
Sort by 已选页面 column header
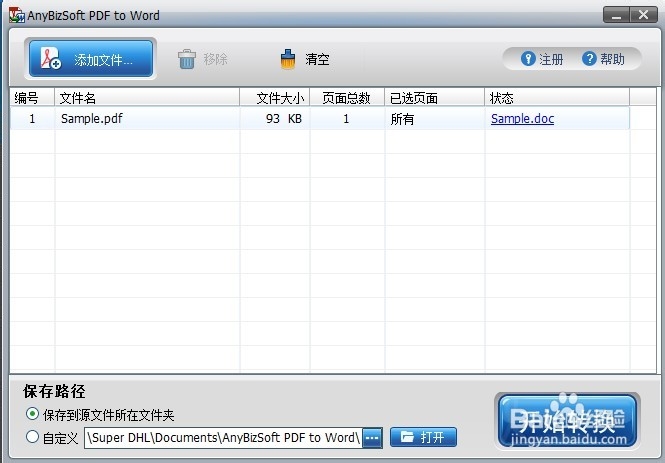coord(435,98)
